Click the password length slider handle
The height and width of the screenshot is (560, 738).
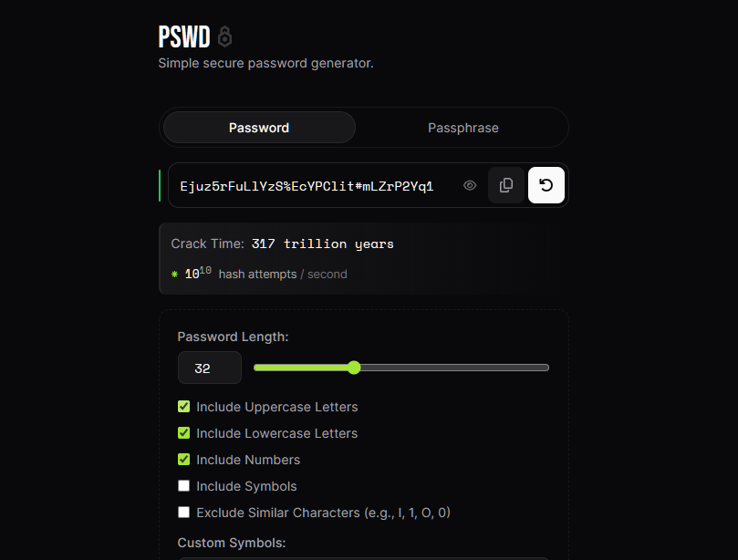point(354,368)
